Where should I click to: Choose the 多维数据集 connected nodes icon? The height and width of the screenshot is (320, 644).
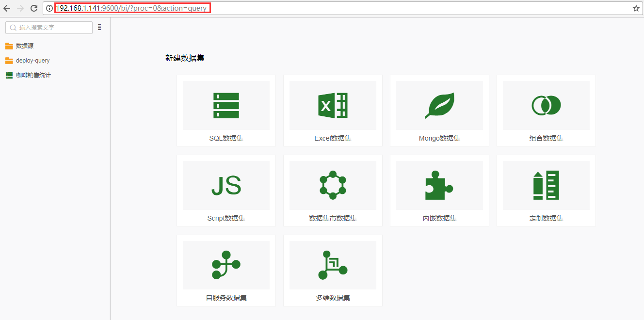tap(333, 265)
